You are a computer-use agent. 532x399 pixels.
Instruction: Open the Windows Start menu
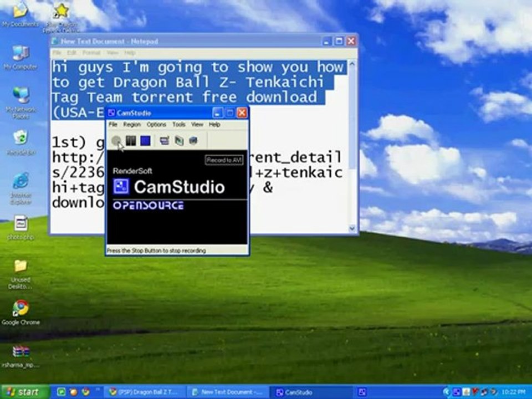coord(25,392)
